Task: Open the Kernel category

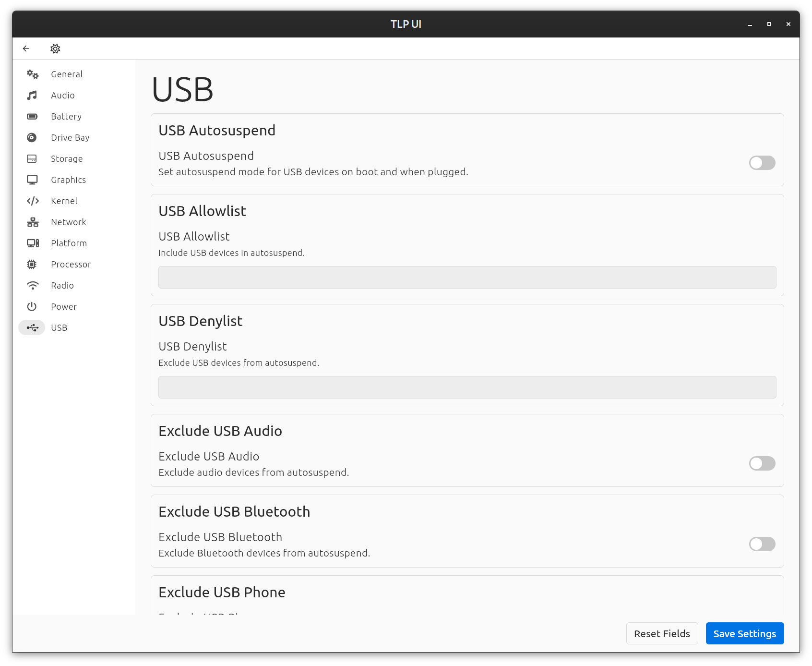Action: [64, 201]
